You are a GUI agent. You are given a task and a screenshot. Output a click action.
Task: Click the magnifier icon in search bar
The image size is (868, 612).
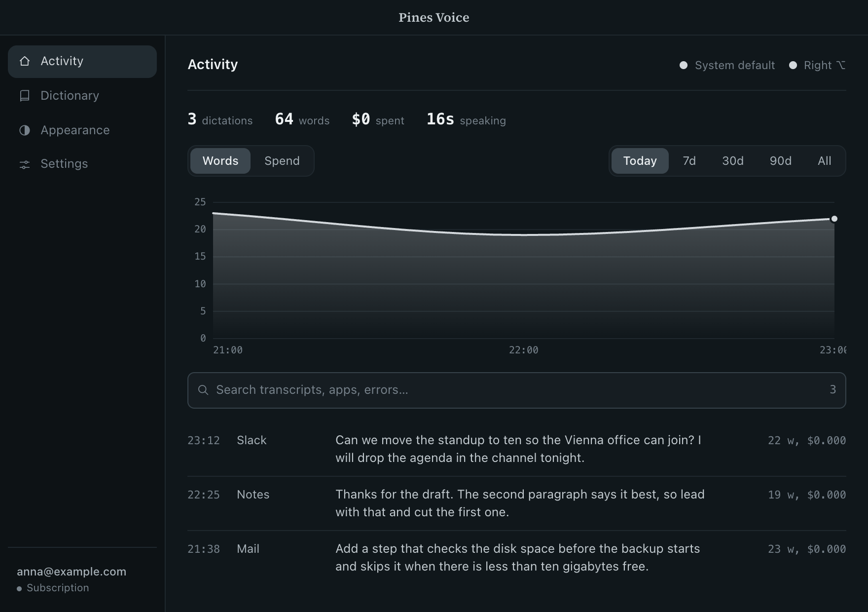click(203, 390)
